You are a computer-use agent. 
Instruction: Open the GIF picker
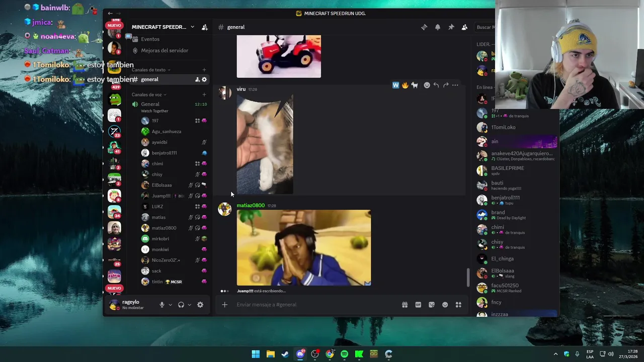pyautogui.click(x=418, y=305)
